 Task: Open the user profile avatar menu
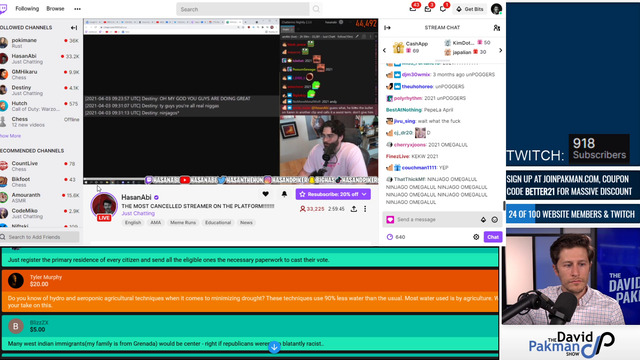496,9
